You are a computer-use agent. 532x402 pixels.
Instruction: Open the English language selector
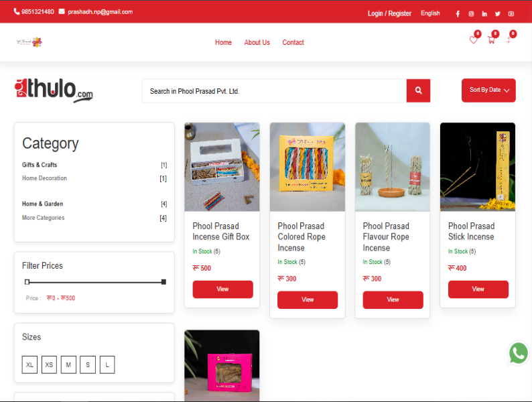tap(430, 13)
